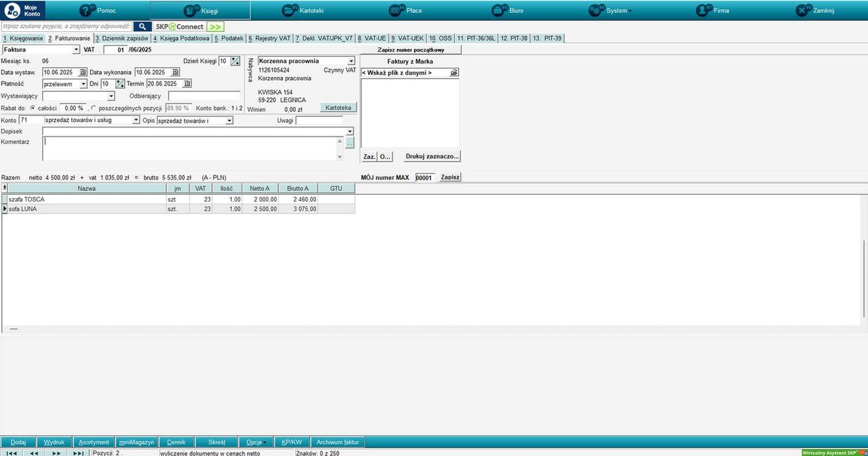Screen dimensions: 868x456
Task: Click the Wirtualny Asystent SKP icon
Action: tap(833, 452)
